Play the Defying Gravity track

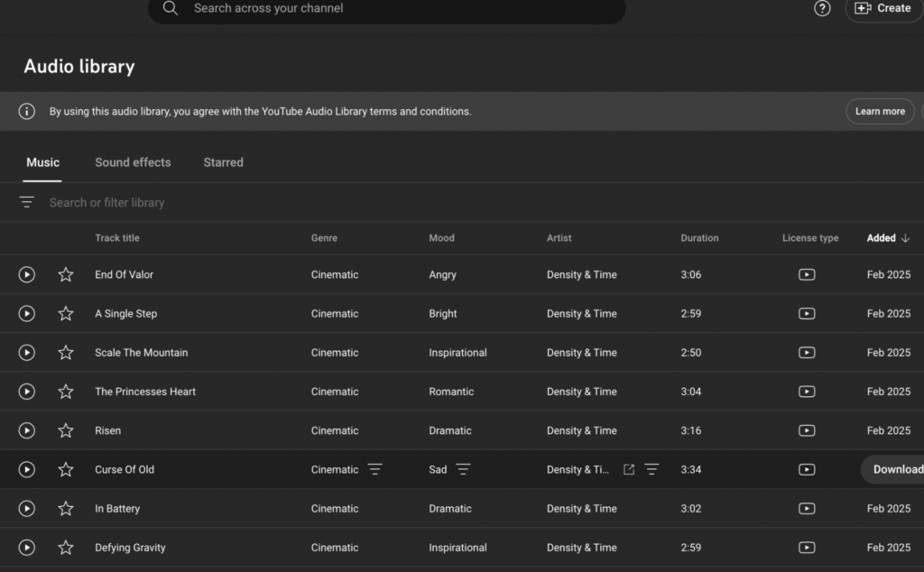tap(26, 548)
